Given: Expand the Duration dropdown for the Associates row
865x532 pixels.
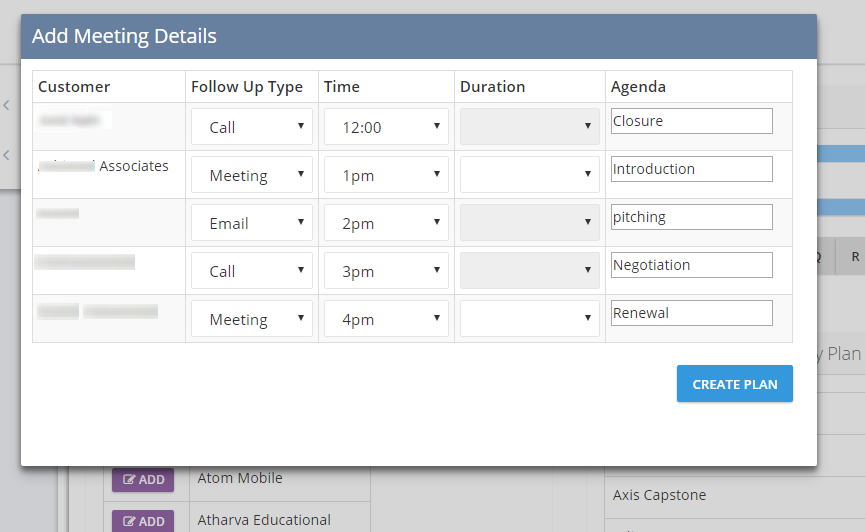Looking at the screenshot, I should point(530,175).
